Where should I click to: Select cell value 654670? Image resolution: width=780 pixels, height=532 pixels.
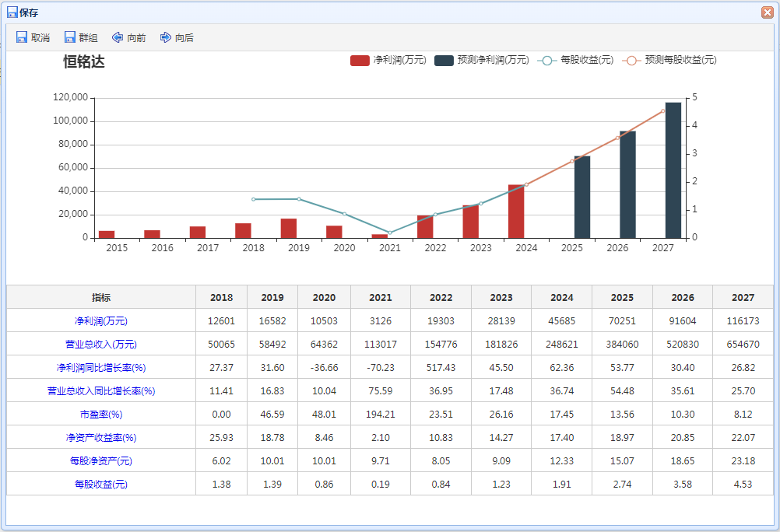pos(743,344)
